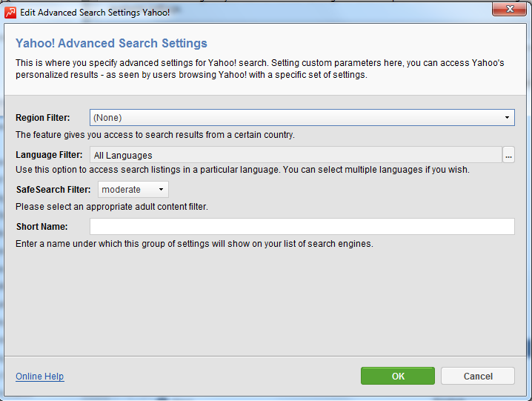Click the All Languages filter field
The height and width of the screenshot is (401, 532).
point(296,155)
